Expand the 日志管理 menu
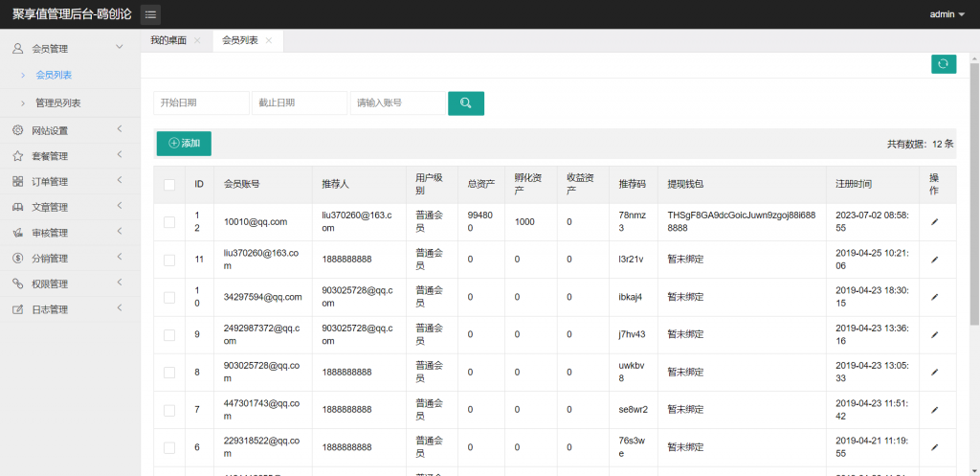 [120, 308]
